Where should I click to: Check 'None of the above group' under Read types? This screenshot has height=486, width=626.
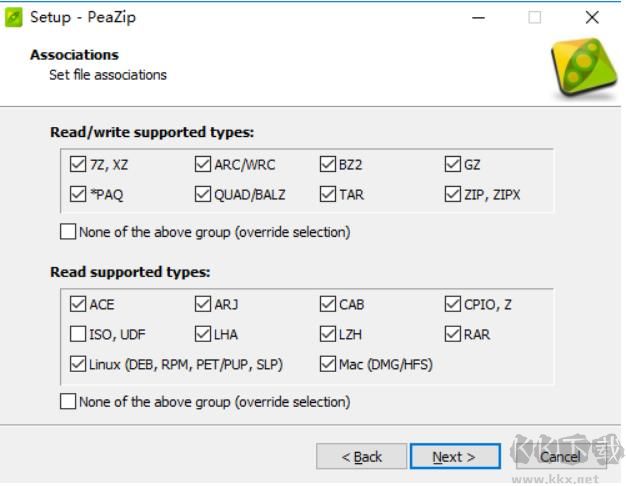[68, 402]
